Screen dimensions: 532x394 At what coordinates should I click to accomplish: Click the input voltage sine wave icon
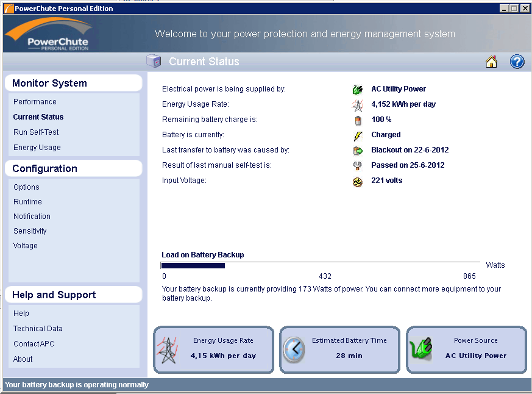(357, 182)
